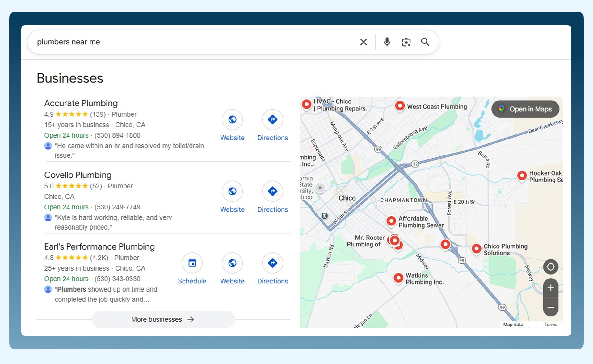Image resolution: width=593 pixels, height=364 pixels.
Task: Select West Coast Plumbing map pin
Action: 400,106
